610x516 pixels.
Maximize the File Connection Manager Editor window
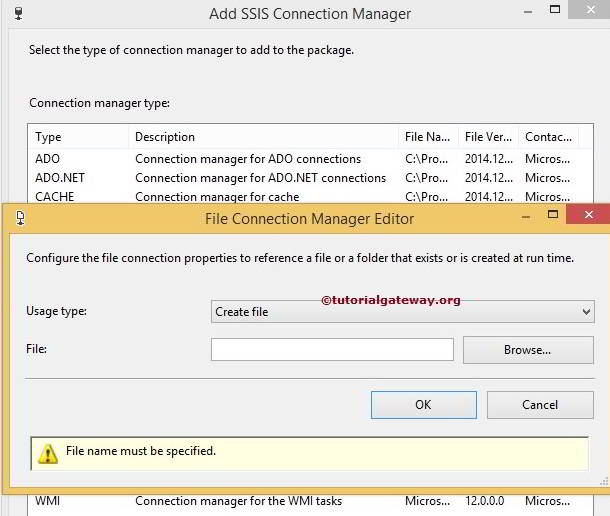tap(553, 214)
